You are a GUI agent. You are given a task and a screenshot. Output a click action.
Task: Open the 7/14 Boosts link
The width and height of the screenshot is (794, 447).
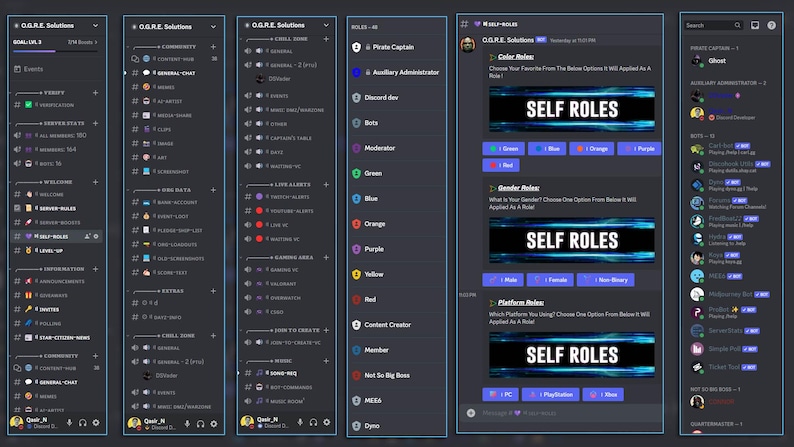pos(83,42)
